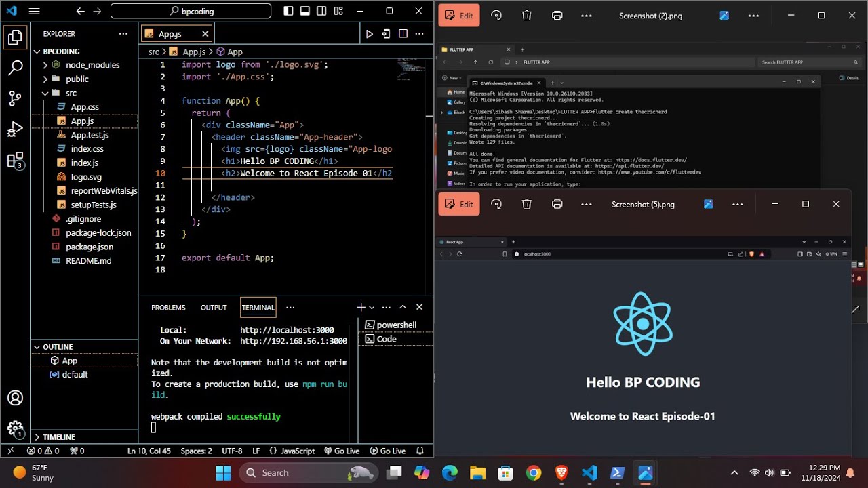This screenshot has width=868, height=488.
Task: Switch to the PROBLEMS panel tab
Action: click(168, 308)
